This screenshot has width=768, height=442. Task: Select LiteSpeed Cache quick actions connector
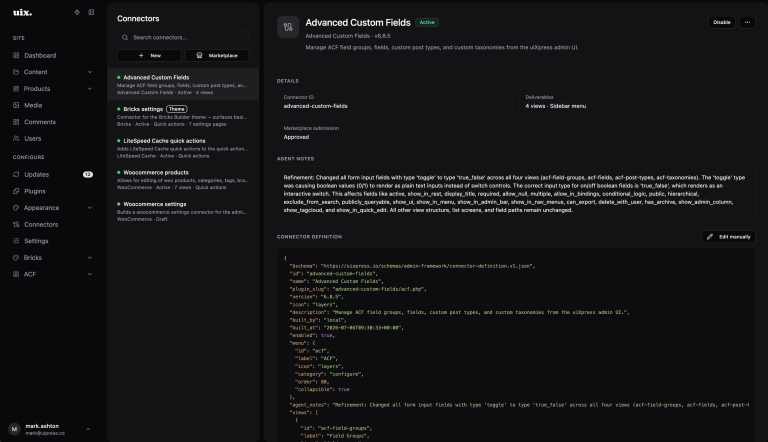tap(183, 148)
